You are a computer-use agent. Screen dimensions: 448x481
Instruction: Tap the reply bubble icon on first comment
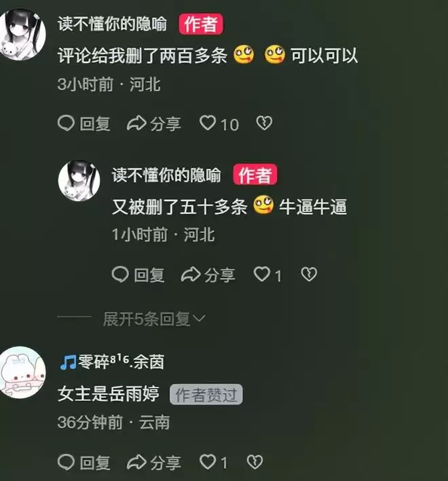tap(66, 124)
